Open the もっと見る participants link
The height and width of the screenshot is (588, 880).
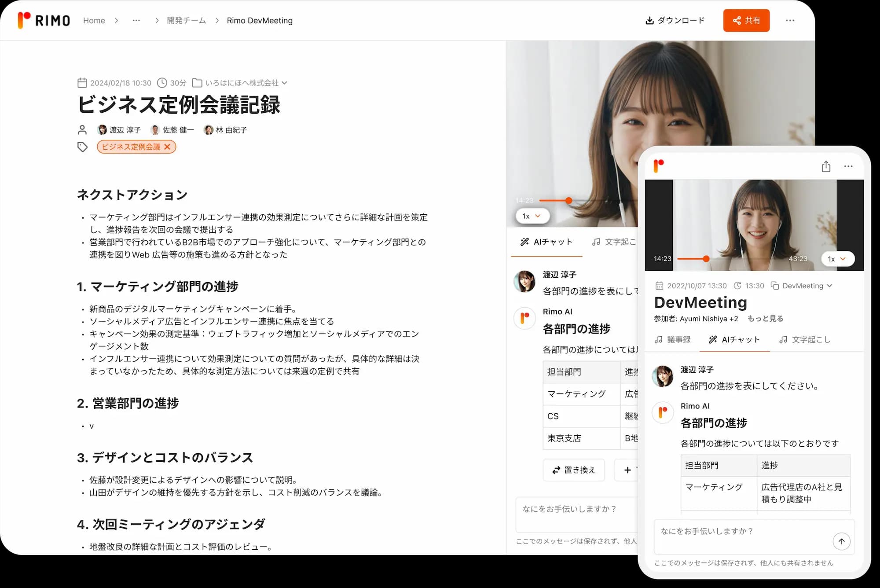point(765,318)
